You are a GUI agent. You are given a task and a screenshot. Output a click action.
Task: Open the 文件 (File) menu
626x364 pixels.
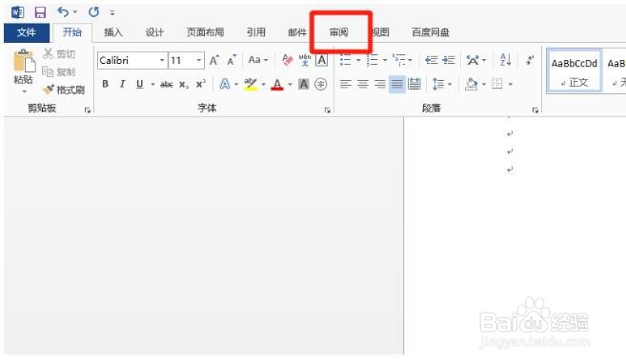point(27,32)
